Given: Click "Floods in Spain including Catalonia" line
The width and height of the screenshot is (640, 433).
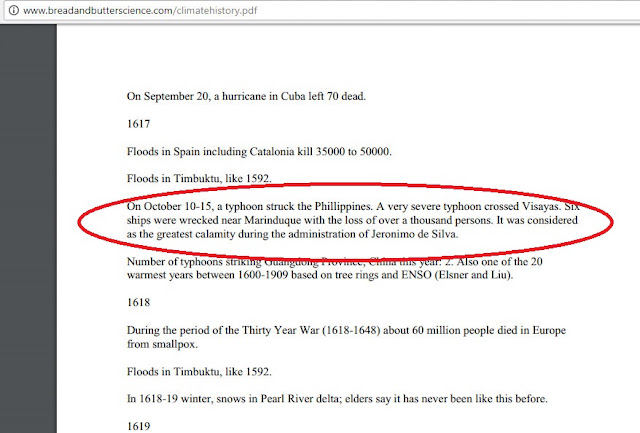Looking at the screenshot, I should point(259,151).
